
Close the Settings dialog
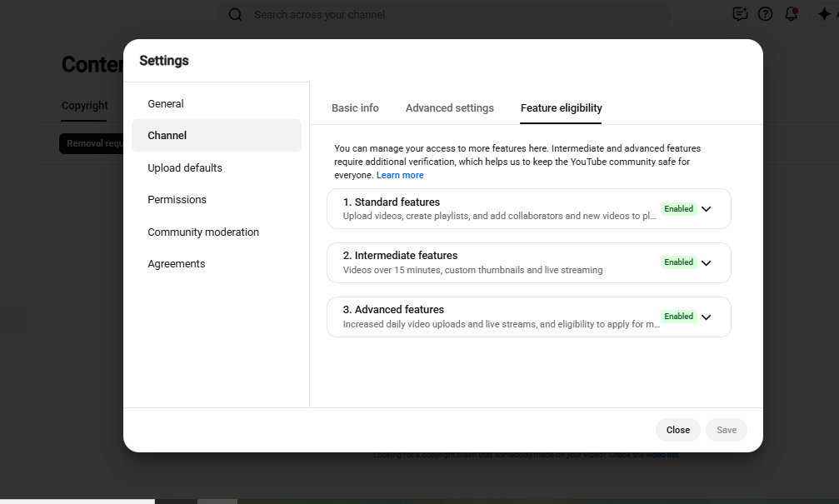(x=677, y=430)
